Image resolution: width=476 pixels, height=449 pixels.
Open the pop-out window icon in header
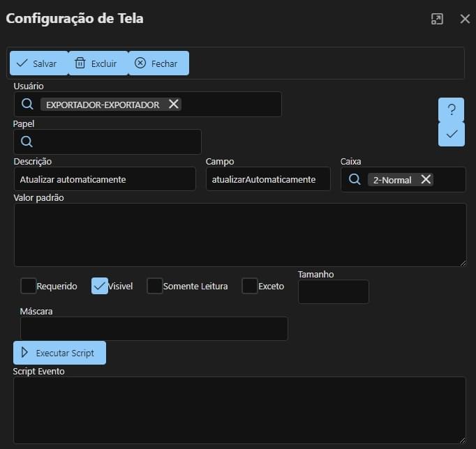pos(437,19)
